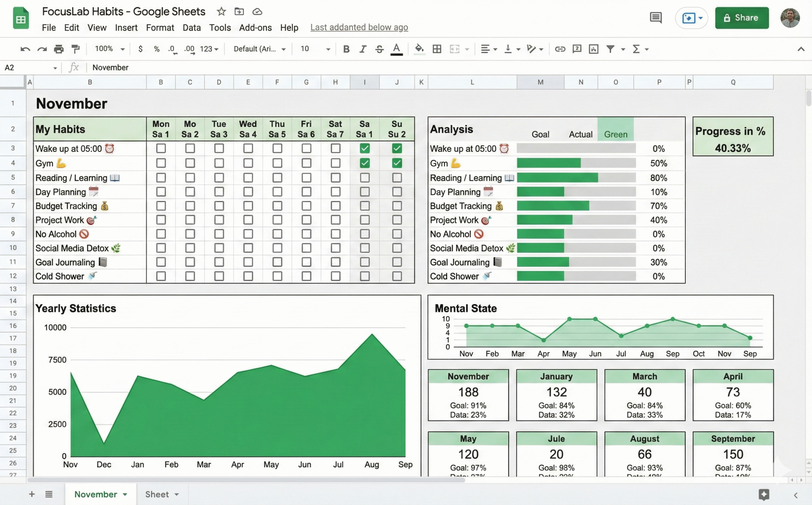Uncheck Wake up at 05:00 for Su 2
812x505 pixels.
tap(397, 148)
